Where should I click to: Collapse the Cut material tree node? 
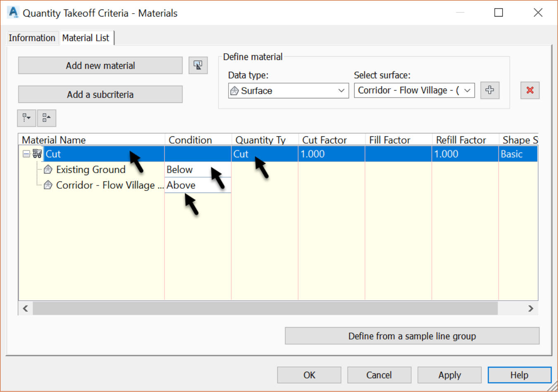(x=26, y=154)
